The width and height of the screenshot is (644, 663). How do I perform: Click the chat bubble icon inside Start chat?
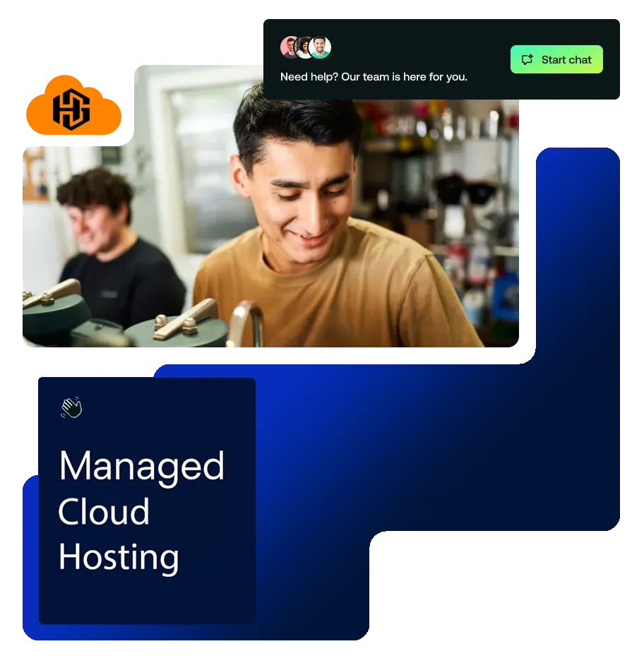[527, 60]
